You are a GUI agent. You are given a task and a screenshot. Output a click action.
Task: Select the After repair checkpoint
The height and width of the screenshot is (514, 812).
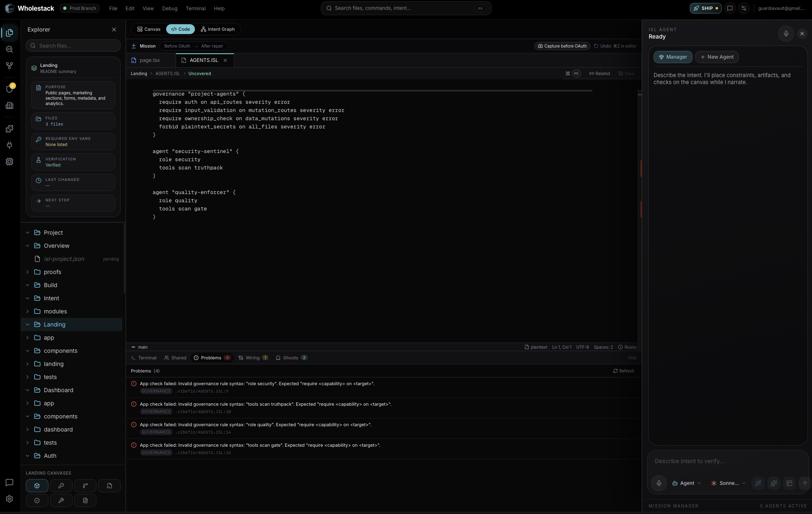pyautogui.click(x=212, y=46)
